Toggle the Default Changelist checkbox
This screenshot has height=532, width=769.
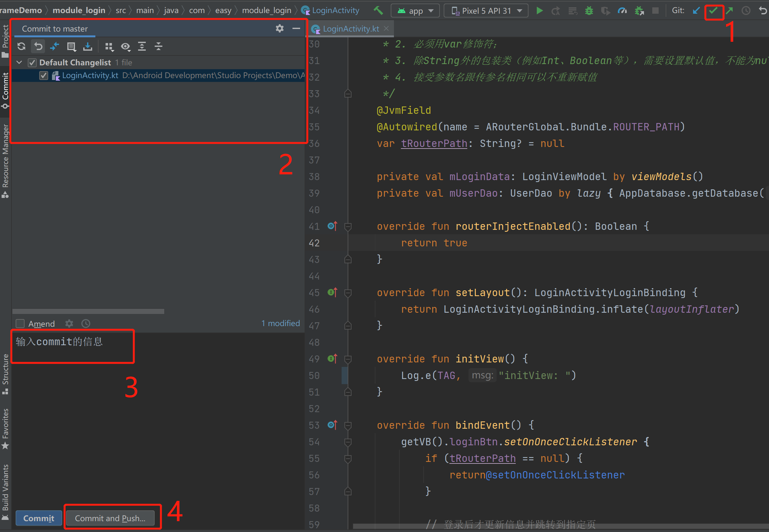(32, 62)
